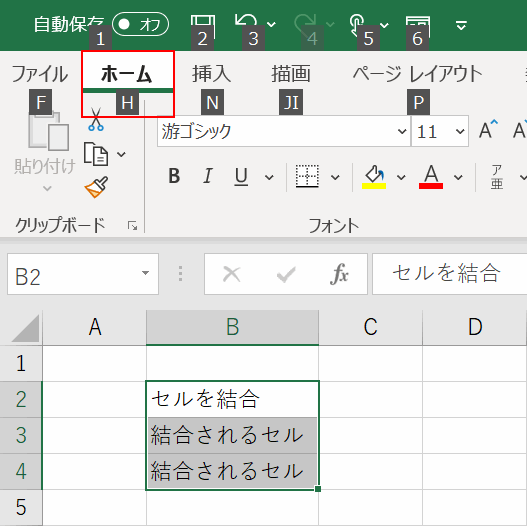Open the Touch/Mouse mode dropdown arrow
The height and width of the screenshot is (526, 527).
click(x=384, y=25)
